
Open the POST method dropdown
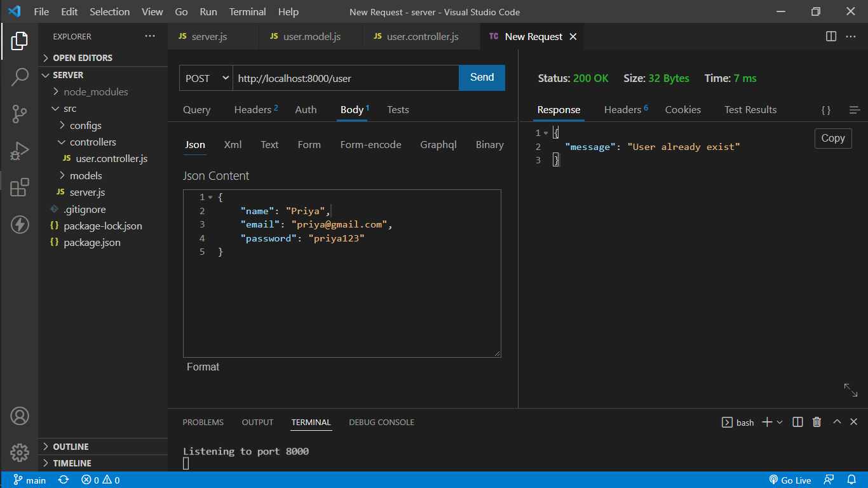[205, 78]
